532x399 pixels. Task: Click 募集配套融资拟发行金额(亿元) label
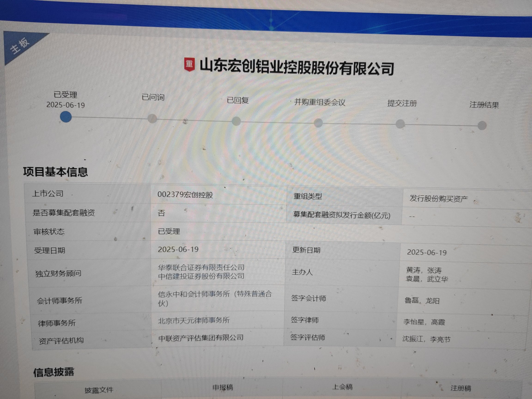(x=342, y=215)
